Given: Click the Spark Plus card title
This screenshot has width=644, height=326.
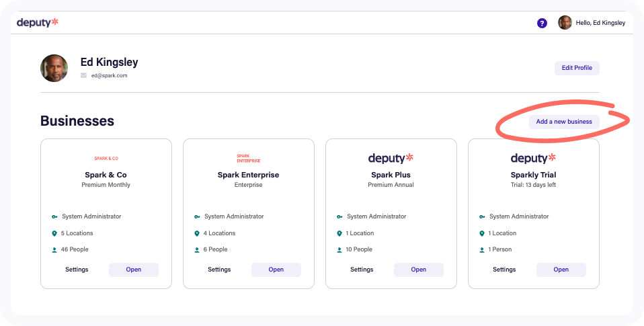Looking at the screenshot, I should coord(391,175).
